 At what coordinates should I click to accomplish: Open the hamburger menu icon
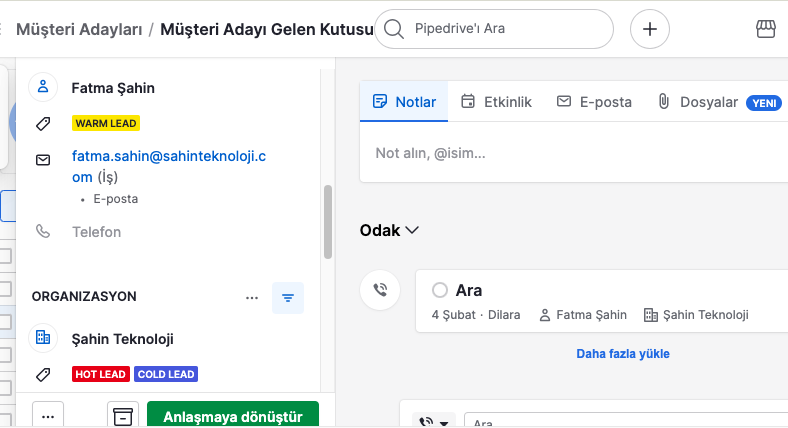point(3,29)
